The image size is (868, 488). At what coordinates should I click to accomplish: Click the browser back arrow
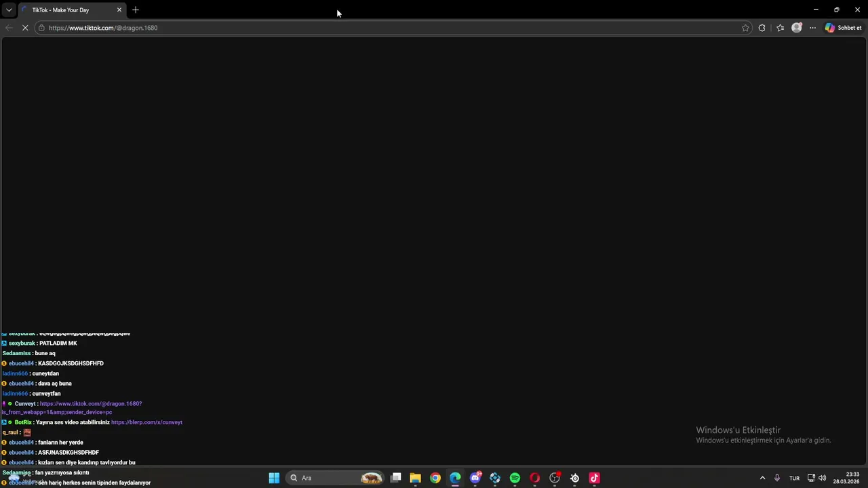9,28
